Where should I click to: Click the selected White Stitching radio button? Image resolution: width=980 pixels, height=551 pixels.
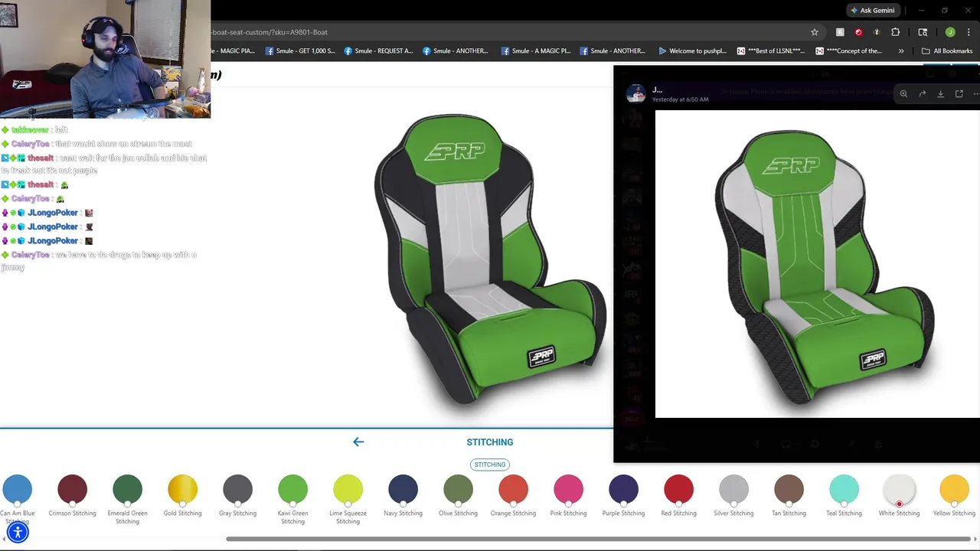(x=899, y=504)
